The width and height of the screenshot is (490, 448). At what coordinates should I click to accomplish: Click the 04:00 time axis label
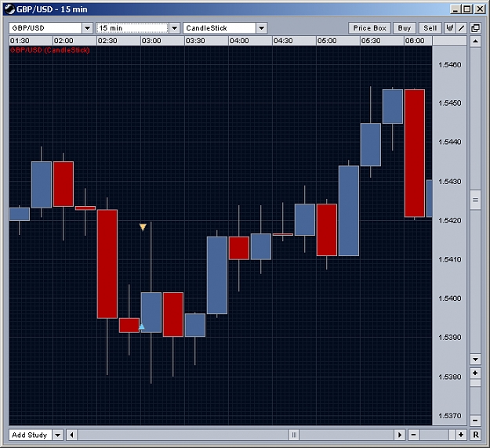coord(239,41)
